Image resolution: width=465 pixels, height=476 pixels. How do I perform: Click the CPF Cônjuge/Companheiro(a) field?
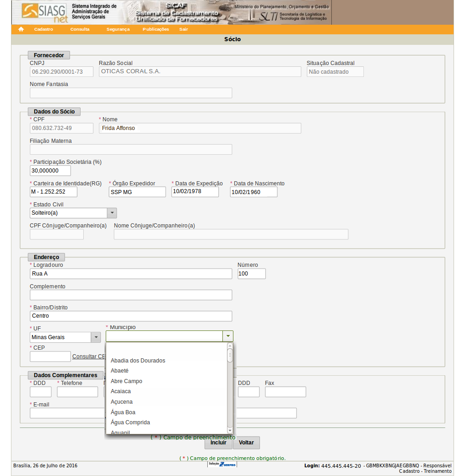coord(57,234)
